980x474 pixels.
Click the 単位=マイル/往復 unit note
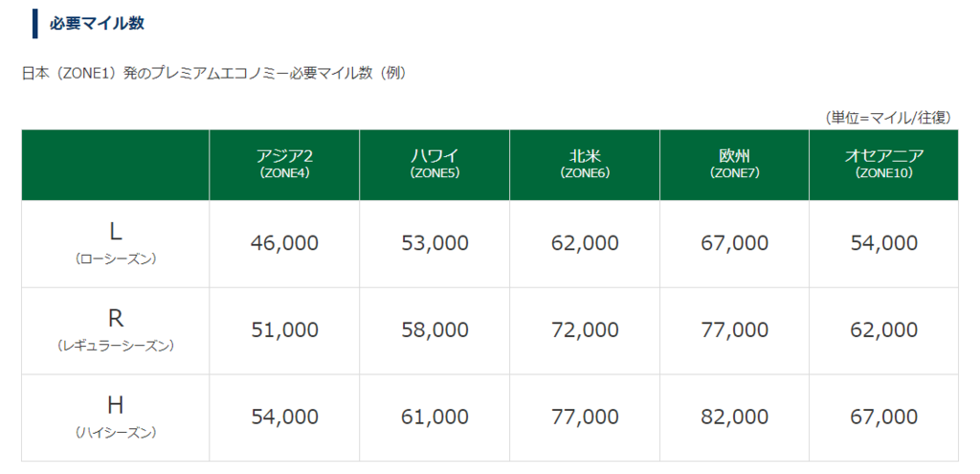coord(888,118)
